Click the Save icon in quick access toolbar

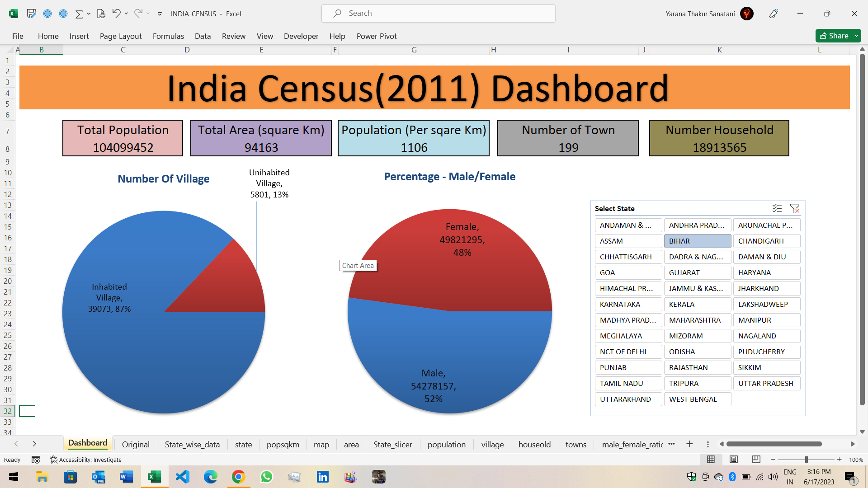pos(31,14)
